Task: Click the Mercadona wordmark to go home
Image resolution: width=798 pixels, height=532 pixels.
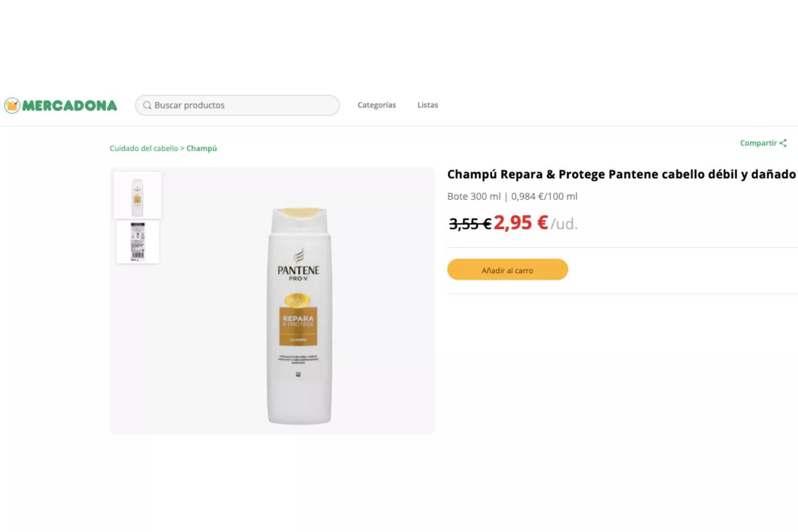Action: 70,105
